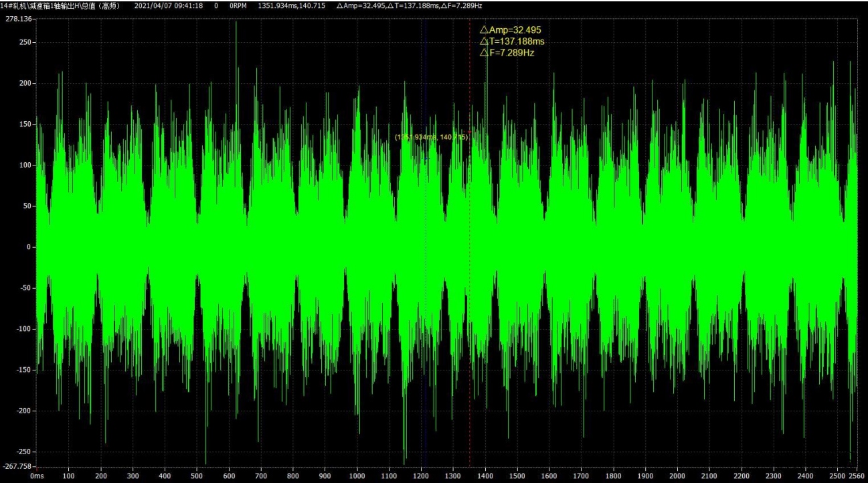This screenshot has width=868, height=483.
Task: Click the 0 label on amplitude axis
Action: [x=29, y=247]
